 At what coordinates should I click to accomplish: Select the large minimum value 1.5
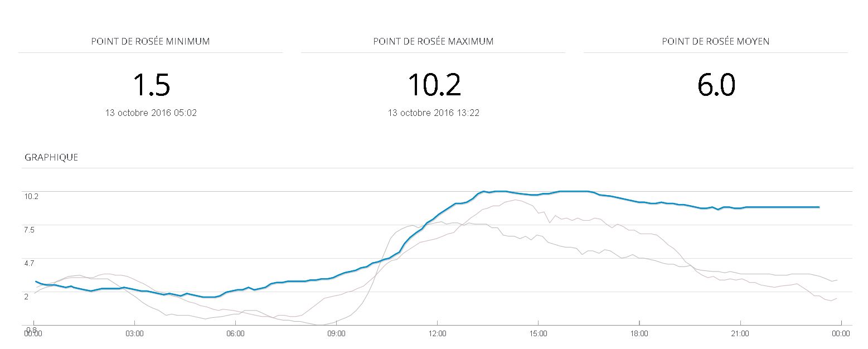[x=151, y=85]
